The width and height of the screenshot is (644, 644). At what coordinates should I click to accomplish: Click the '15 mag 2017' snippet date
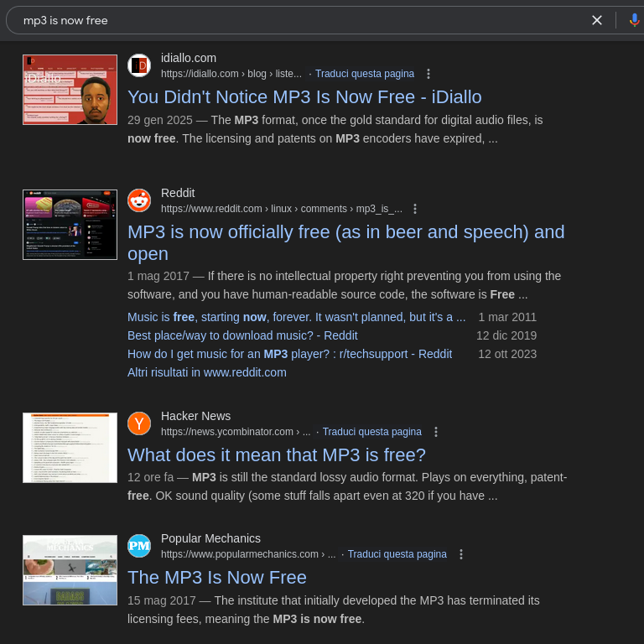click(161, 600)
